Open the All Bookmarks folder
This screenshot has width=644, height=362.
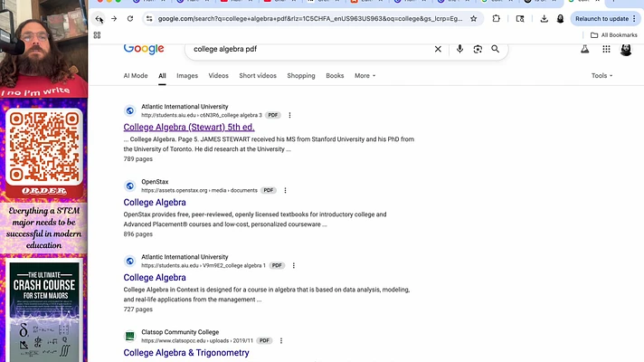point(613,35)
